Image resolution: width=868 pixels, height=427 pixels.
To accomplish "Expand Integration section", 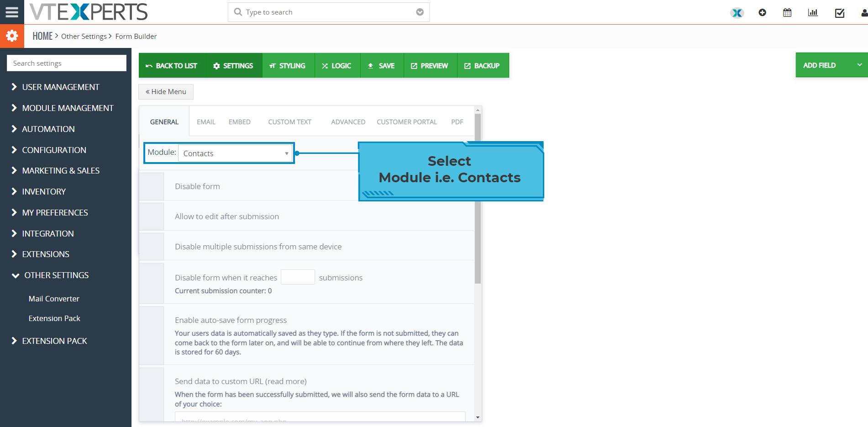I will 43,233.
